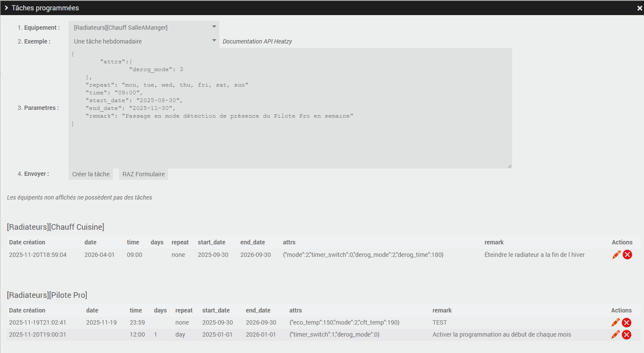Screen dimensions: 644x353
Task: Click Date création header in Chauff Cuisine table
Action: point(27,242)
